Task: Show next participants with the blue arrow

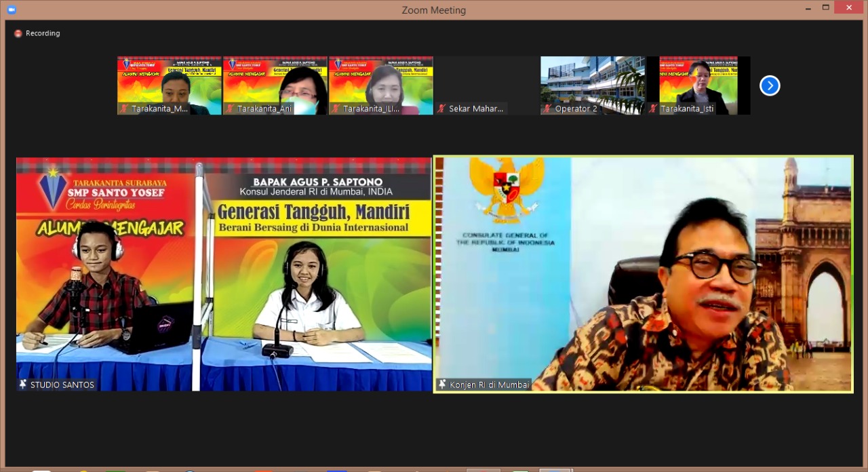Action: click(x=770, y=85)
